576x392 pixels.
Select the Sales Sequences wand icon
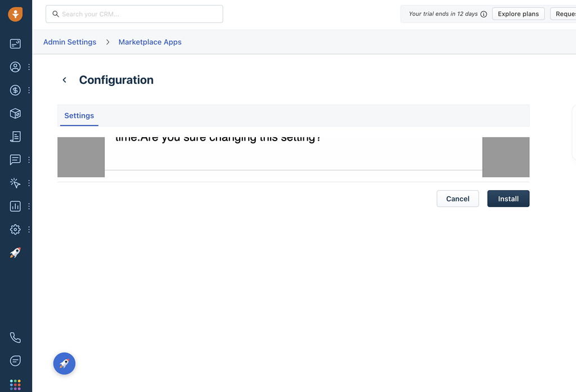(15, 183)
